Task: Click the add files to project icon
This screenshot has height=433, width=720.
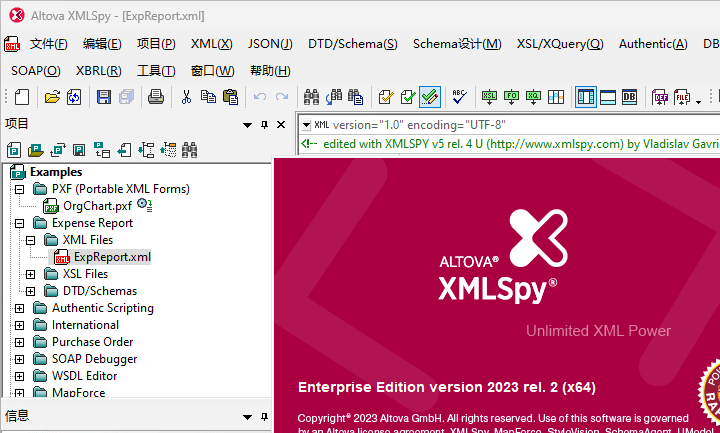Action: (101, 150)
